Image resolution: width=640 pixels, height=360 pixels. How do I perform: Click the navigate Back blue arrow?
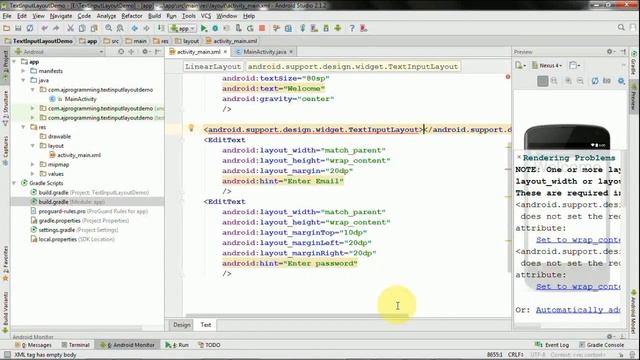point(134,28)
